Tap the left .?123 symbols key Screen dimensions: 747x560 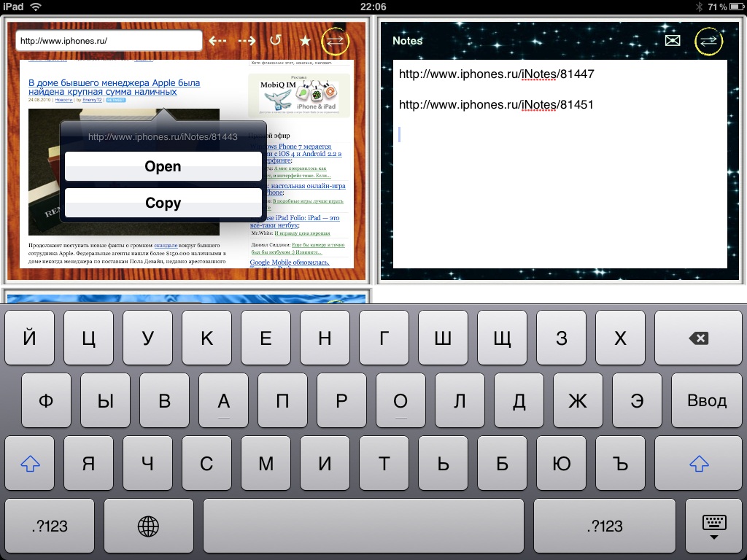[50, 526]
